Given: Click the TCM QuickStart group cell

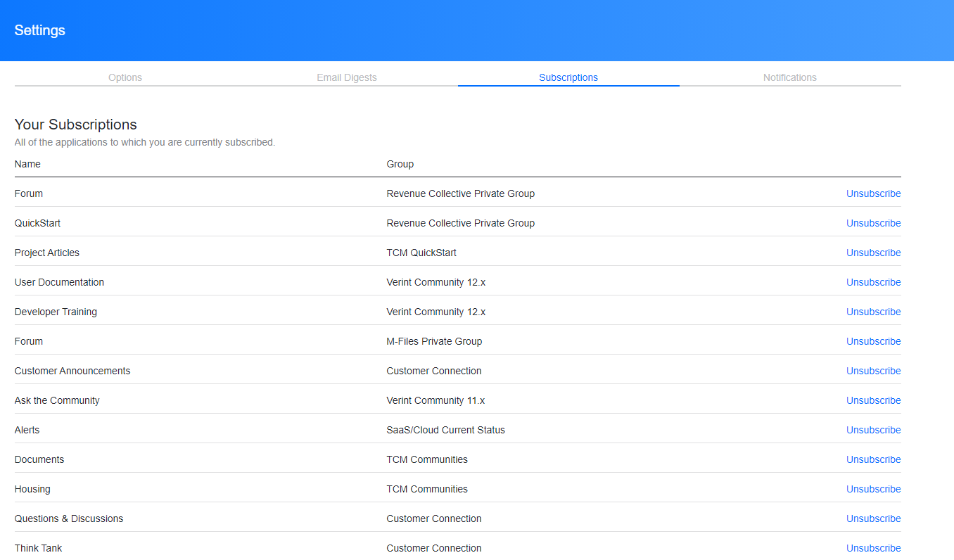Looking at the screenshot, I should pyautogui.click(x=421, y=253).
